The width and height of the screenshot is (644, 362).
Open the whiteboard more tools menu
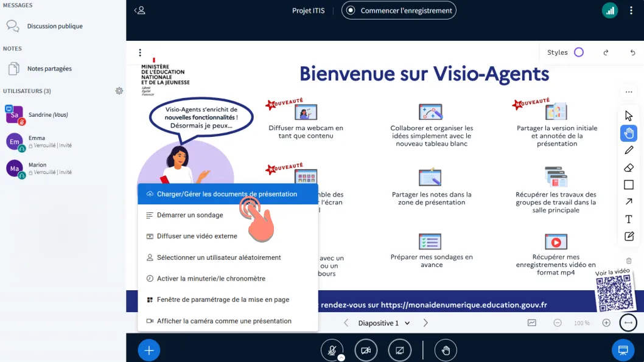(628, 92)
